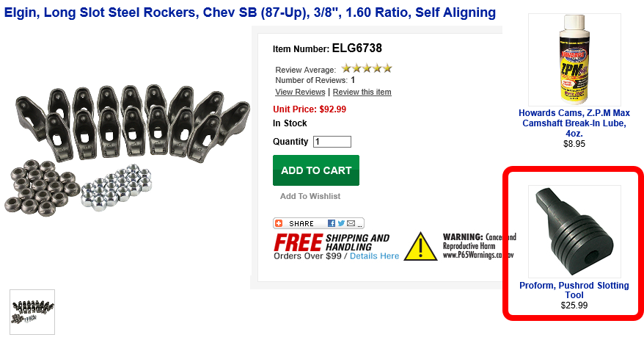The height and width of the screenshot is (340, 644).
Task: Select the small rocker arms thumbnail
Action: (x=32, y=312)
